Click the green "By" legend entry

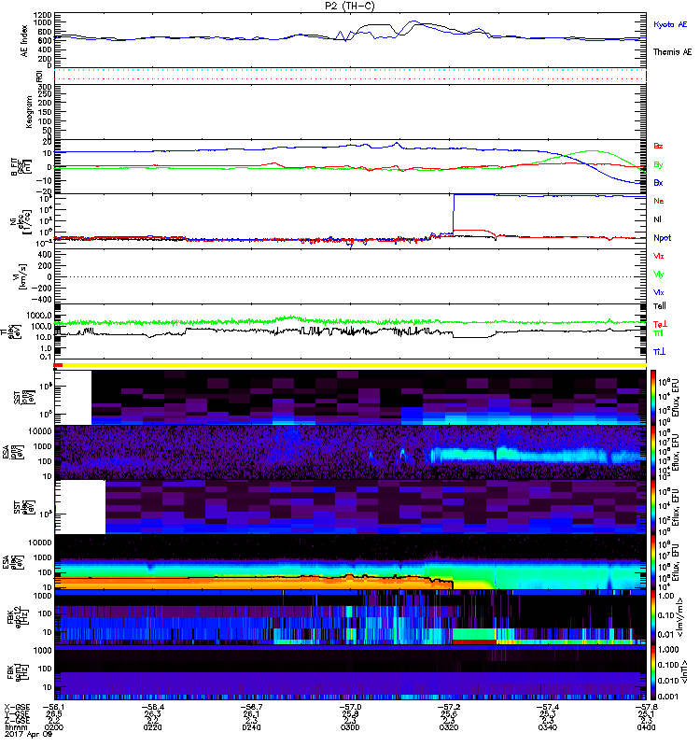point(658,164)
